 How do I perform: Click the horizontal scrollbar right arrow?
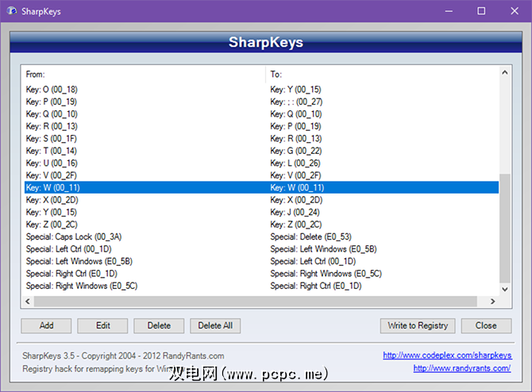(492, 301)
